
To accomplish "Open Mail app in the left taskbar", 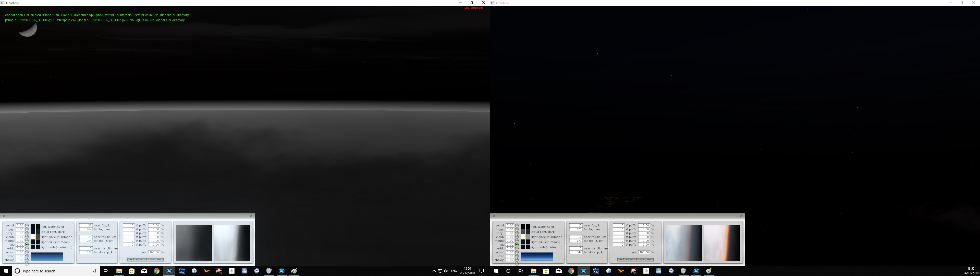I will click(x=144, y=271).
